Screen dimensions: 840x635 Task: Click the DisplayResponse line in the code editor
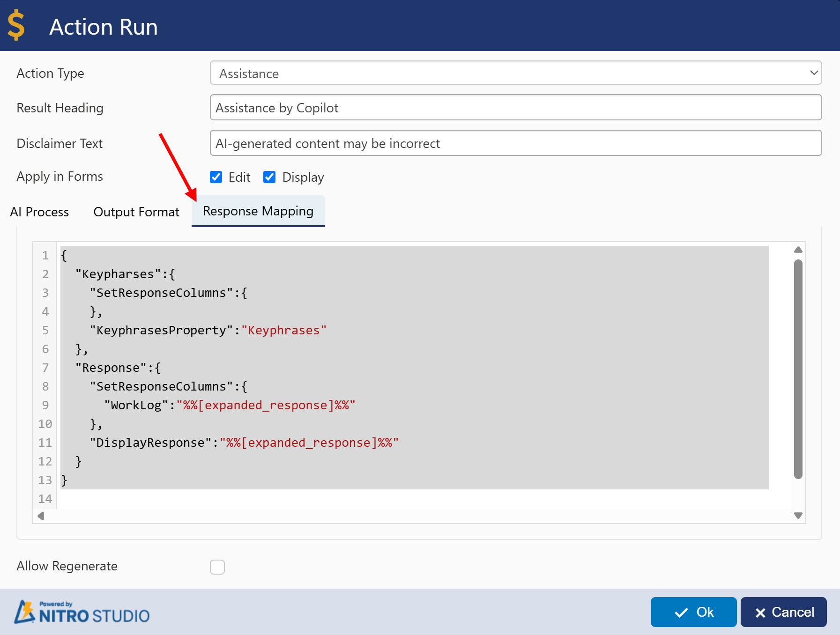pyautogui.click(x=244, y=443)
